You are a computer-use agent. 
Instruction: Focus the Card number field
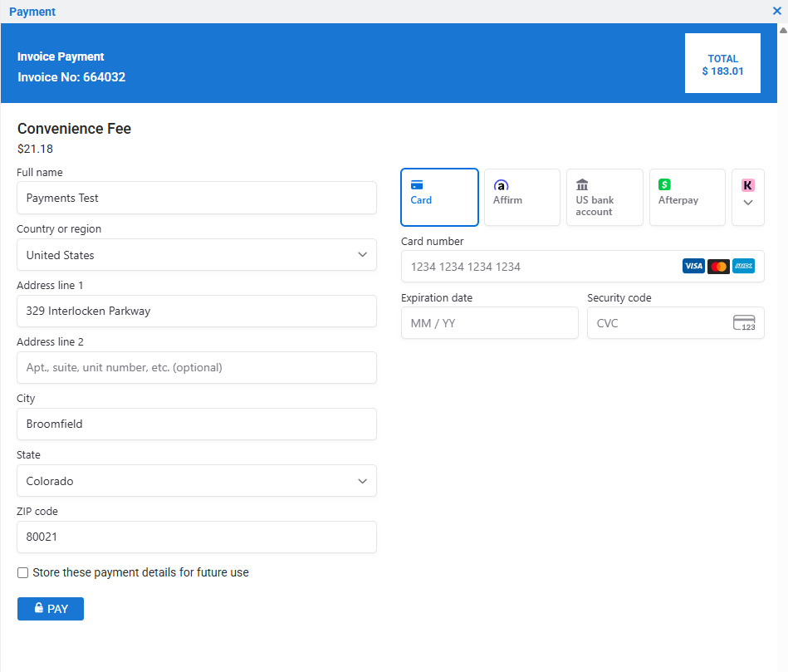[540, 267]
